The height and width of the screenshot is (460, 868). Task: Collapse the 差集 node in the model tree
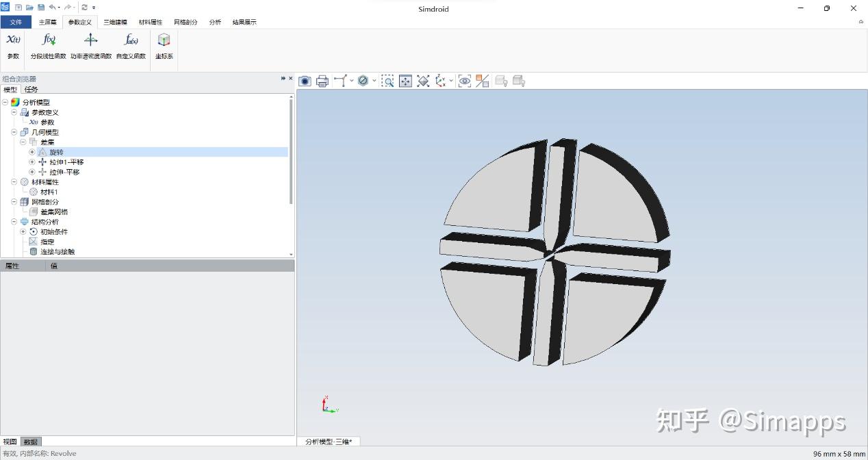click(x=23, y=142)
